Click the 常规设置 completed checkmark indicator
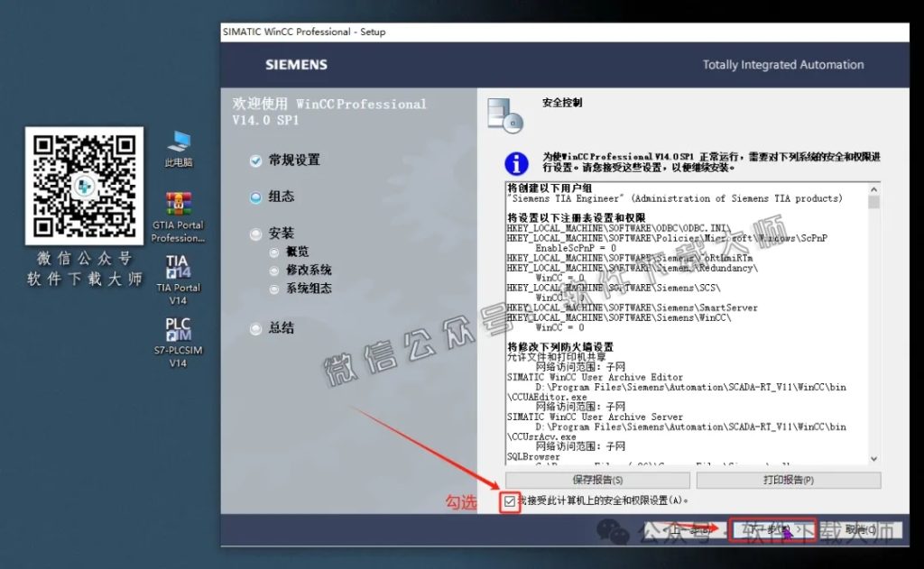 255,161
